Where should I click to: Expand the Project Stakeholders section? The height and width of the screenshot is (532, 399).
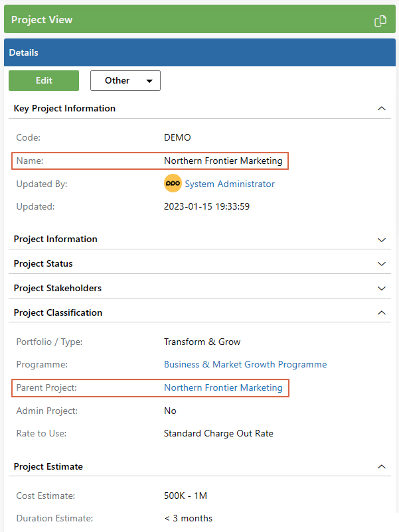tap(382, 288)
